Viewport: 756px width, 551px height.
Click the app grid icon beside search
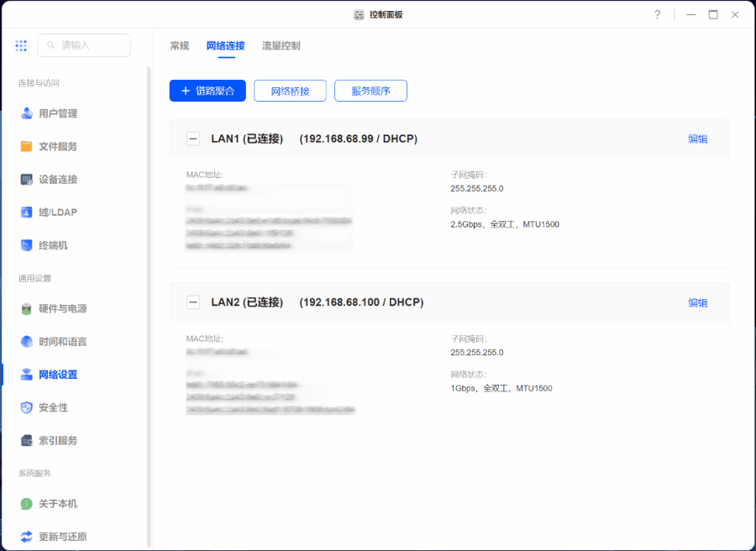[21, 45]
